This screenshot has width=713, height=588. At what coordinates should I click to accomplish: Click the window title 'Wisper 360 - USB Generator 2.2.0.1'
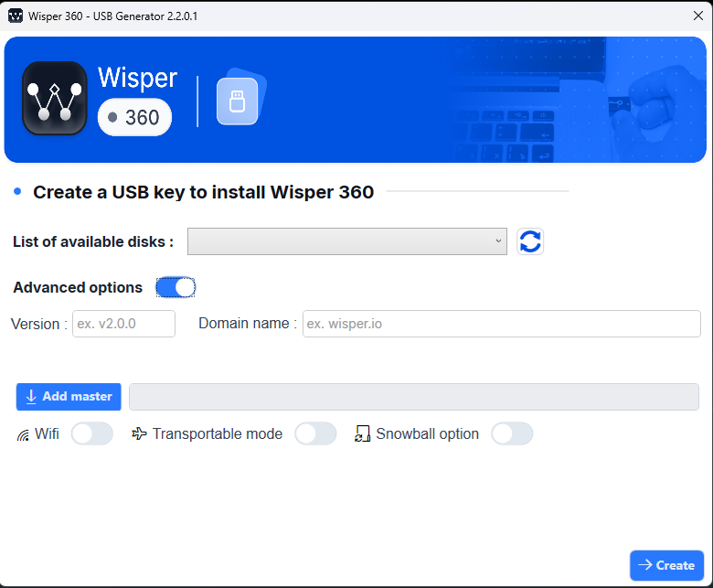(x=112, y=16)
